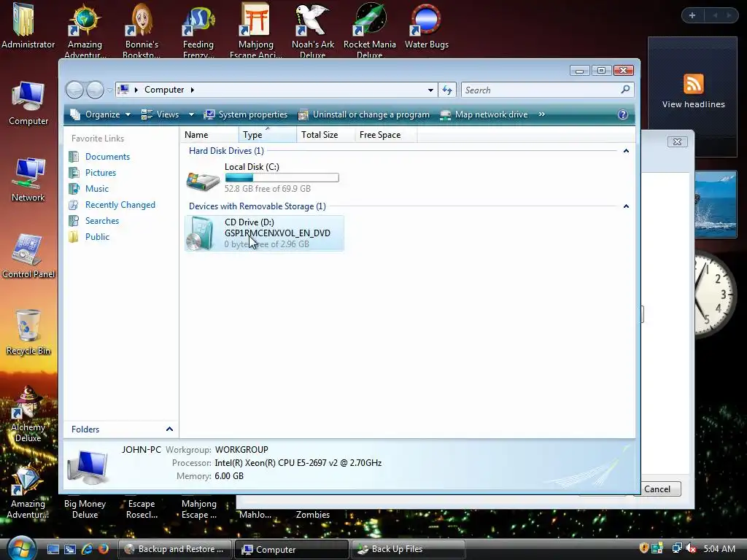Switch to Back Up Files taskbar button
Screen dimensions: 747x560
(409, 549)
